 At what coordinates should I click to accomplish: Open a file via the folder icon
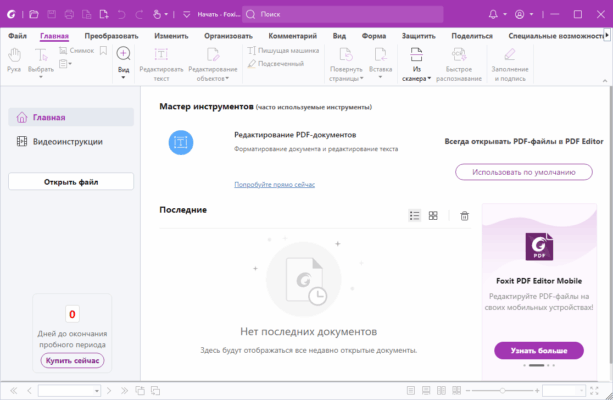tap(34, 14)
